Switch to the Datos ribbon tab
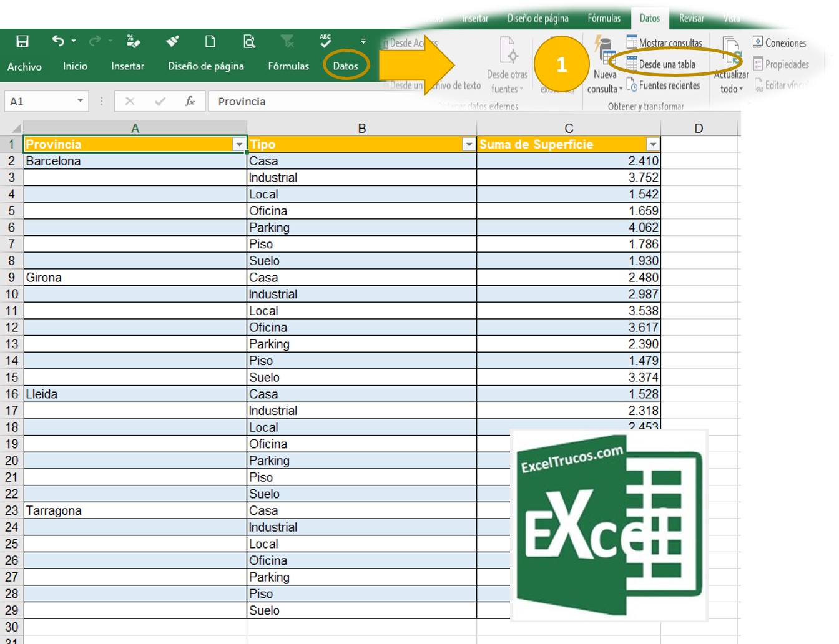The width and height of the screenshot is (839, 644). [345, 66]
